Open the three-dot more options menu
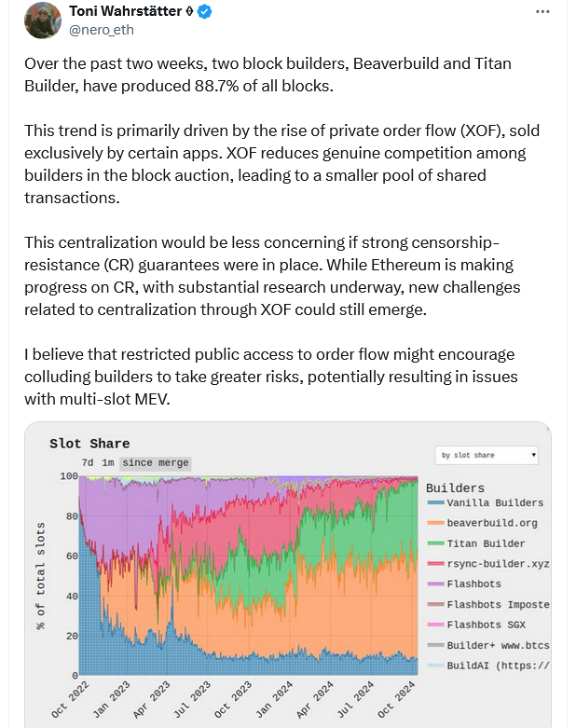This screenshot has height=728, width=576. pos(542,11)
